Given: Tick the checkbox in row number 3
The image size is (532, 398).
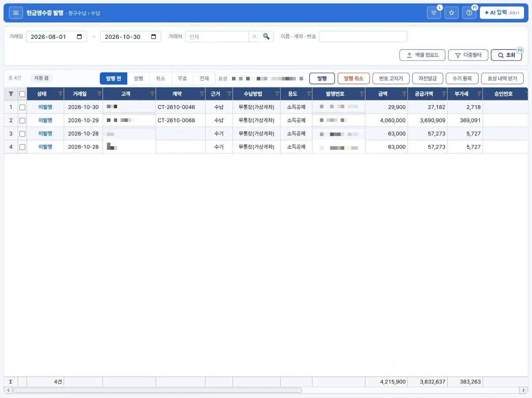Looking at the screenshot, I should point(23,134).
